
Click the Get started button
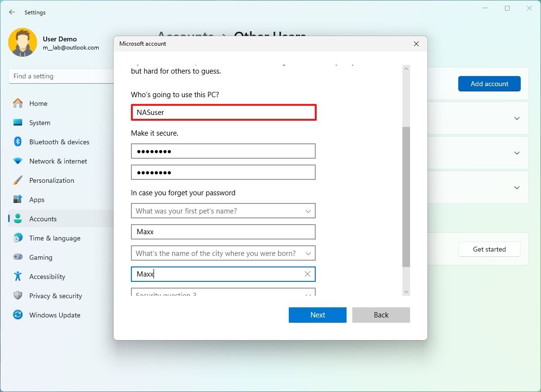pos(489,249)
